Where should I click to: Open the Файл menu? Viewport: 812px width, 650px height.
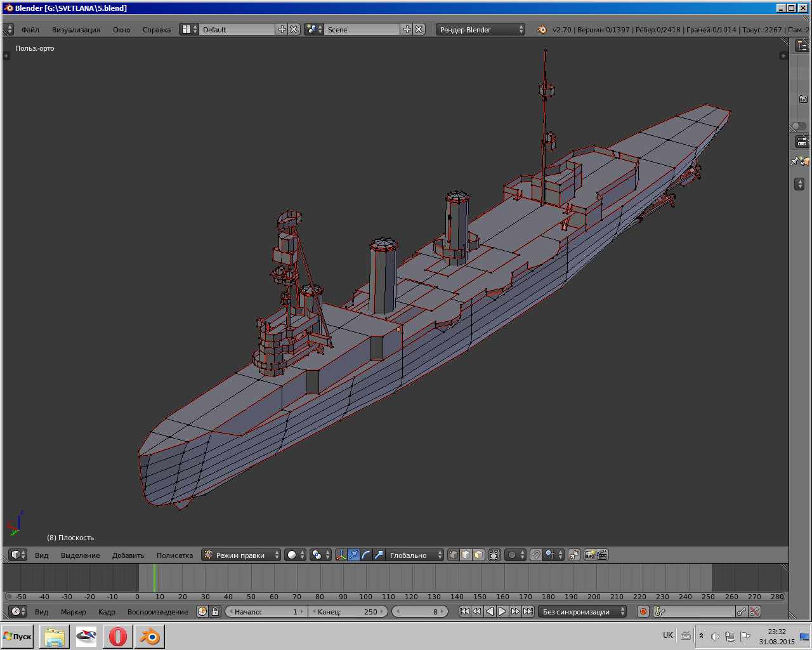click(30, 30)
